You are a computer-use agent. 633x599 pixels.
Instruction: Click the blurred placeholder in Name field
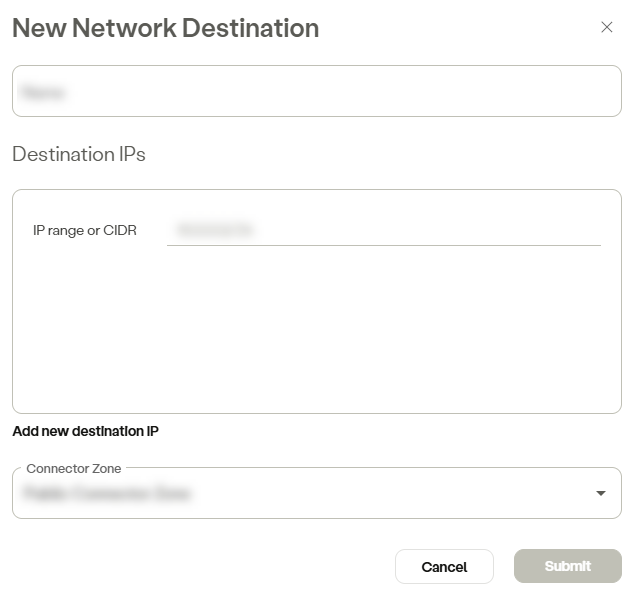[42, 92]
